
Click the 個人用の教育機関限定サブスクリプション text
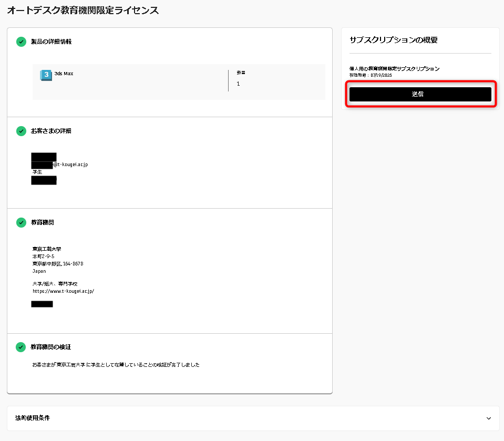pos(394,68)
